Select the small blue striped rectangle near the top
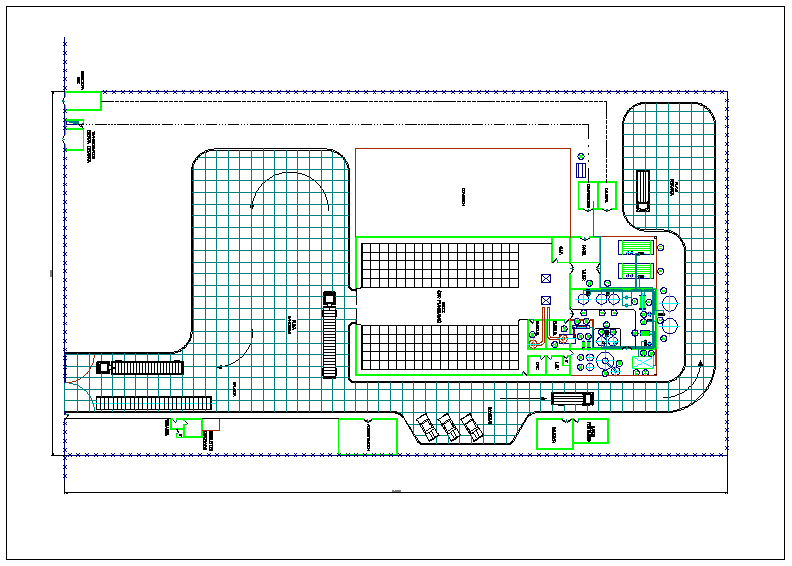The height and width of the screenshot is (566, 792). coord(582,170)
